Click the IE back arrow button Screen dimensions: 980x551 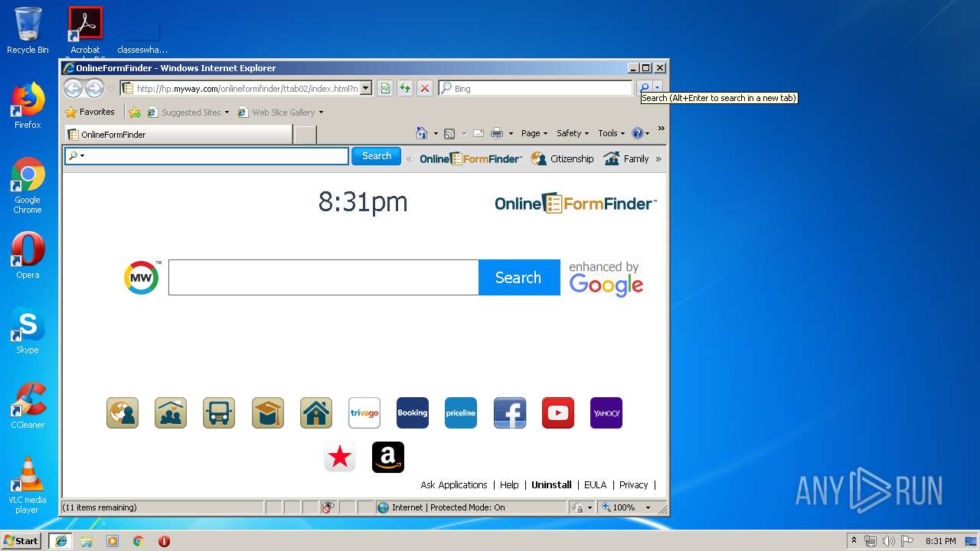pyautogui.click(x=73, y=89)
